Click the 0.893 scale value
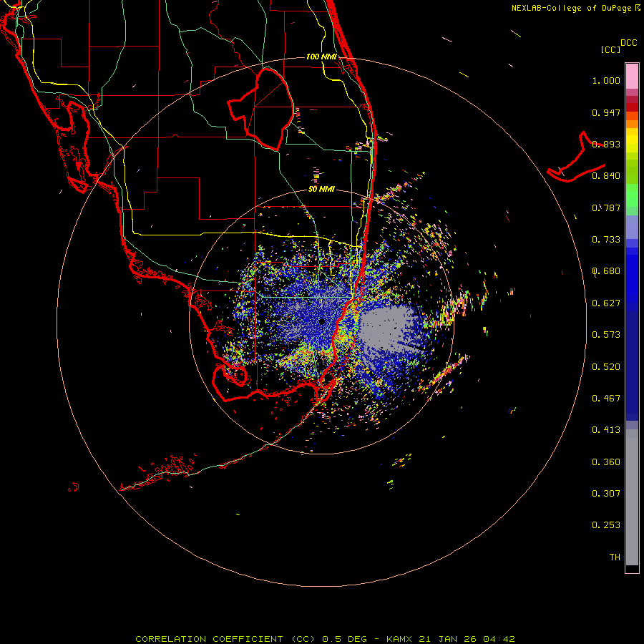 606,144
